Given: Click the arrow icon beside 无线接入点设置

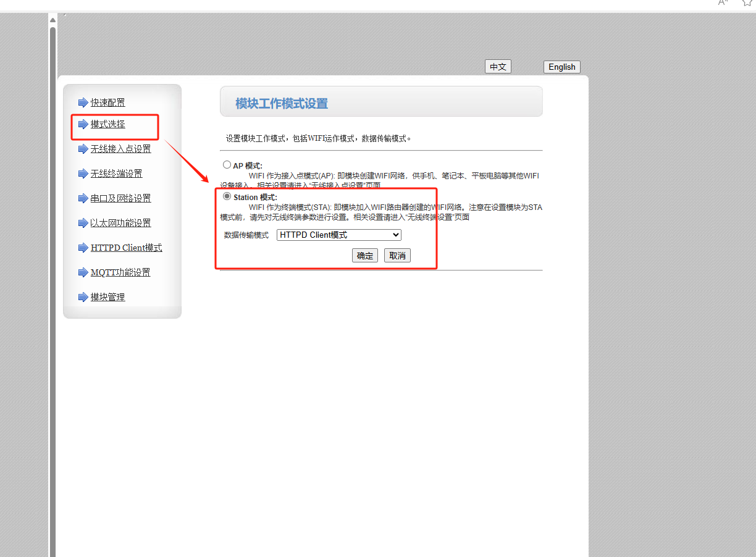Looking at the screenshot, I should [x=83, y=149].
